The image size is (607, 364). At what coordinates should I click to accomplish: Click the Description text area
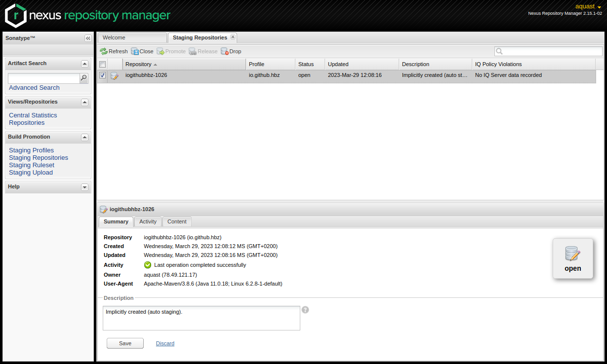tap(202, 318)
